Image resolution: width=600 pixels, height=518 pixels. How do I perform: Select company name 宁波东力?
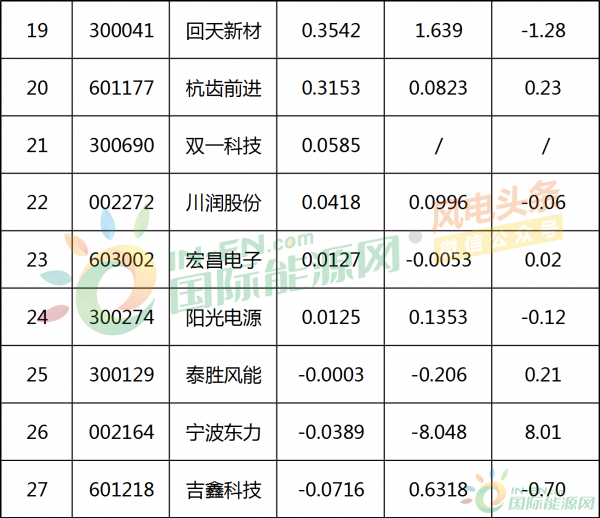click(223, 433)
